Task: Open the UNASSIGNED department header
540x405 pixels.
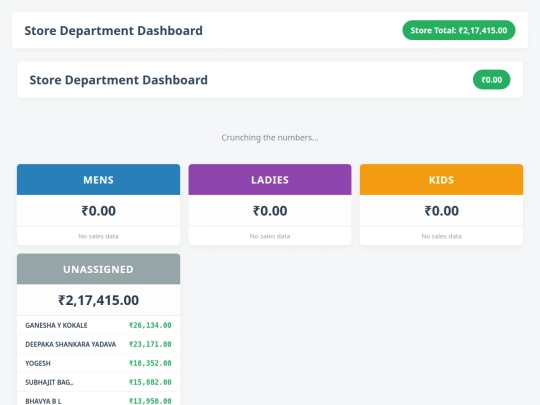Action: [x=98, y=269]
